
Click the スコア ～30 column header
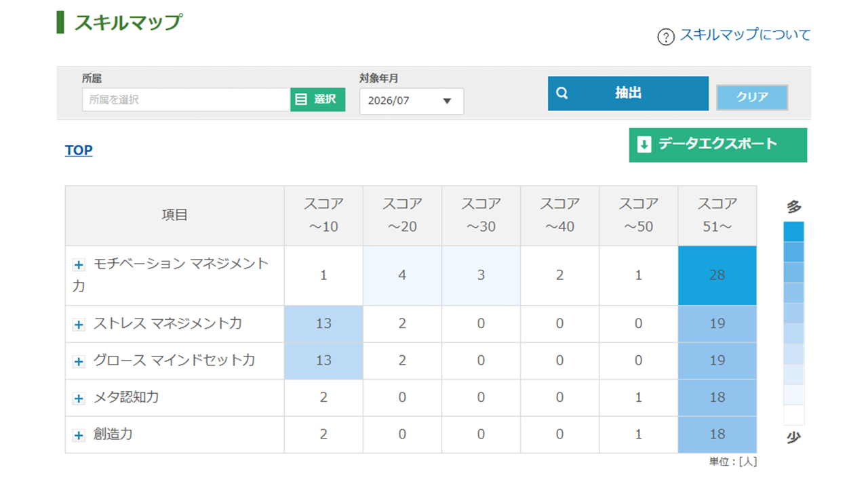[481, 216]
